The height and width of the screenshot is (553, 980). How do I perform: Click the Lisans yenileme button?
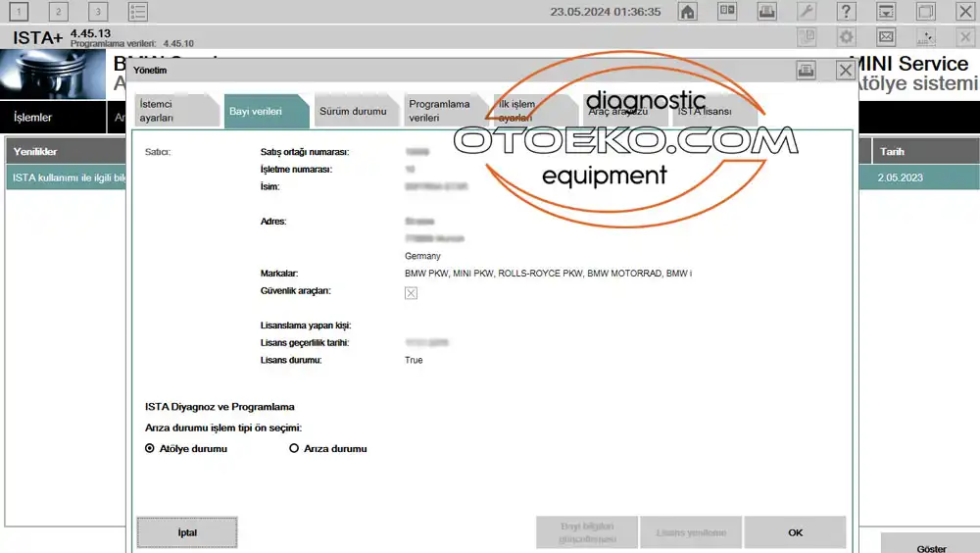coord(691,532)
